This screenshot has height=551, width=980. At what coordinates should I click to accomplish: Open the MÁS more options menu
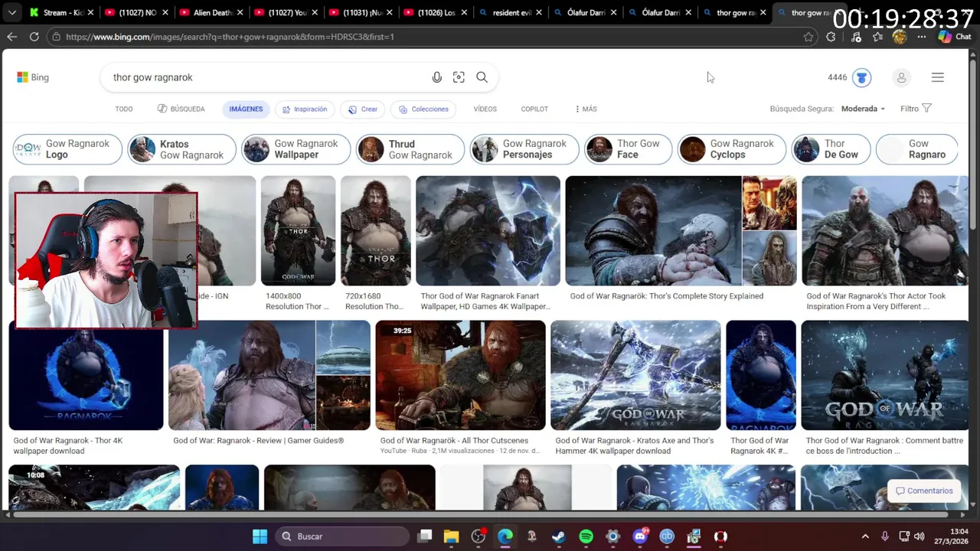pyautogui.click(x=586, y=109)
